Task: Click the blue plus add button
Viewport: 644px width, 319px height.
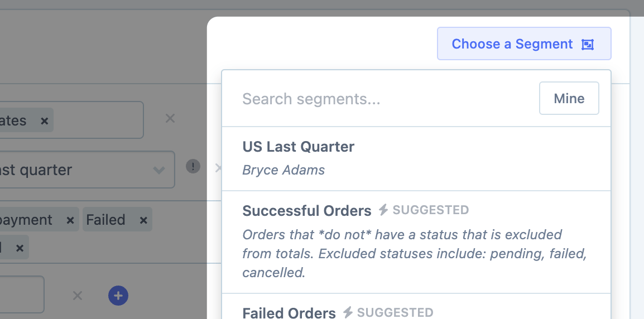Action: click(118, 296)
